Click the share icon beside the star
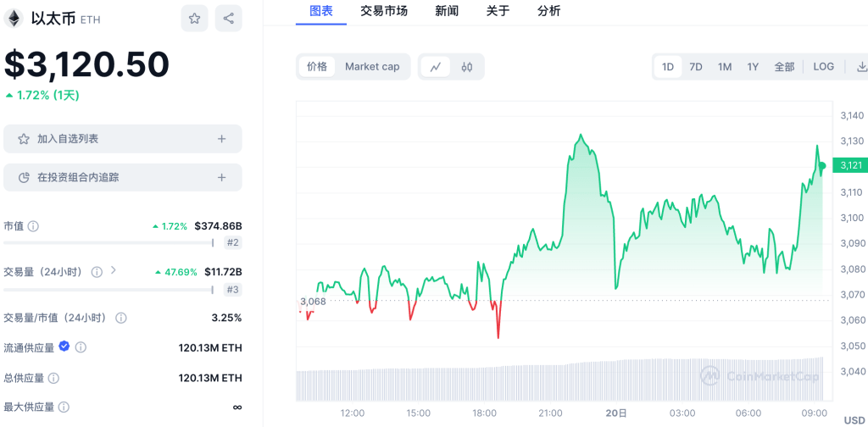Screen dimensions: 868x427 [228, 19]
